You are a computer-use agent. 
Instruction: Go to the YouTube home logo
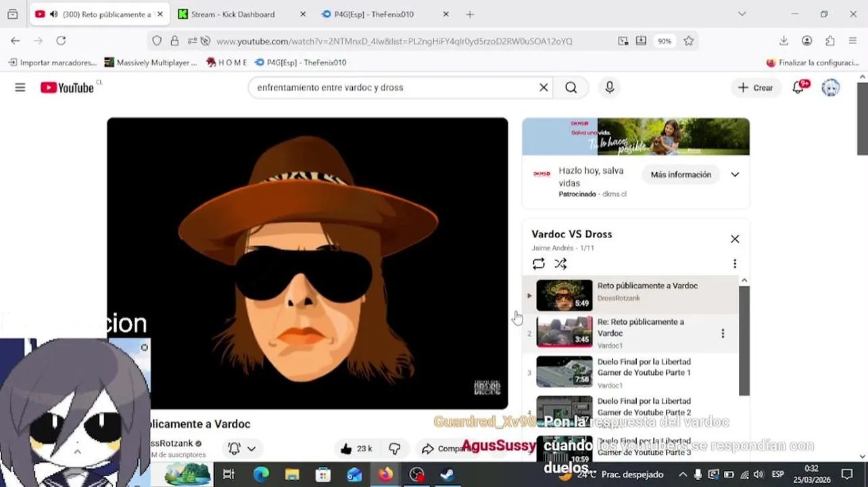[67, 87]
